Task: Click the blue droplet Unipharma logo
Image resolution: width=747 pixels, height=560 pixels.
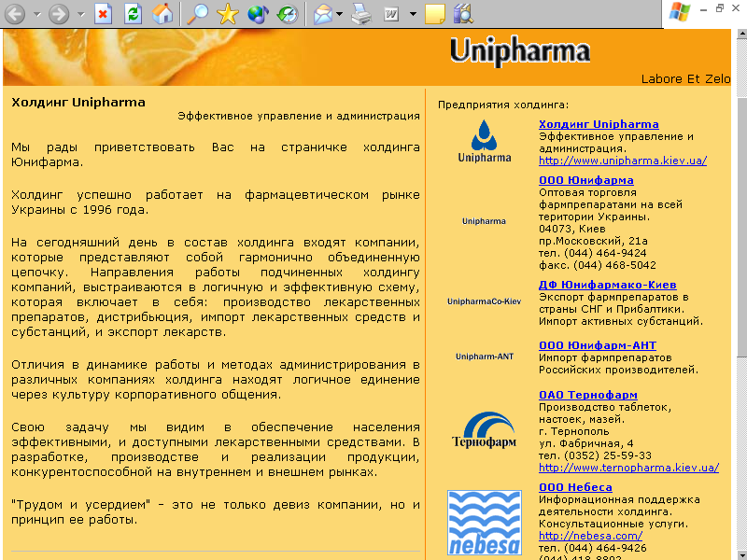Action: (484, 142)
